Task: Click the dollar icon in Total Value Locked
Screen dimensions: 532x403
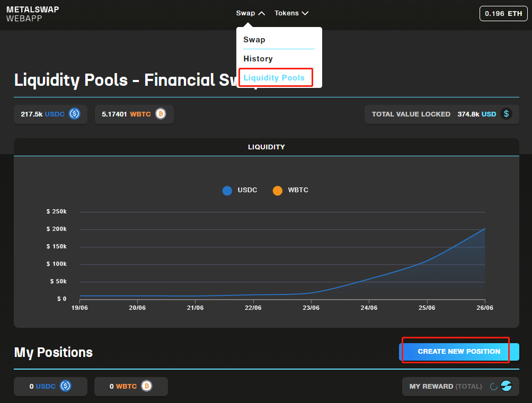Action: pyautogui.click(x=506, y=114)
